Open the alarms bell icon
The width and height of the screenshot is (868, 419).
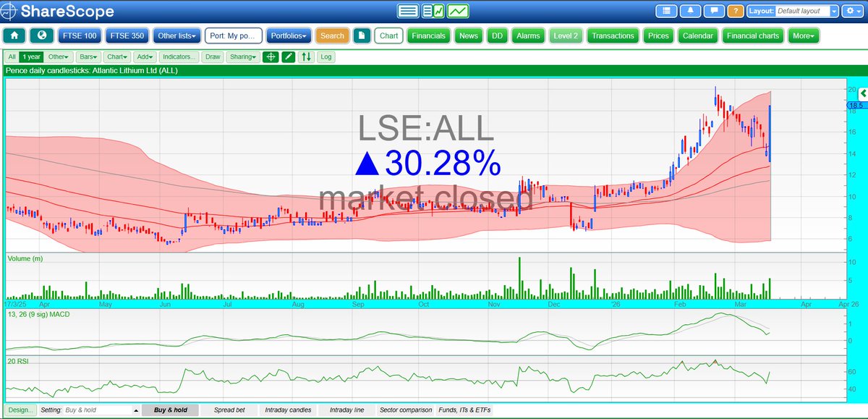pyautogui.click(x=691, y=11)
